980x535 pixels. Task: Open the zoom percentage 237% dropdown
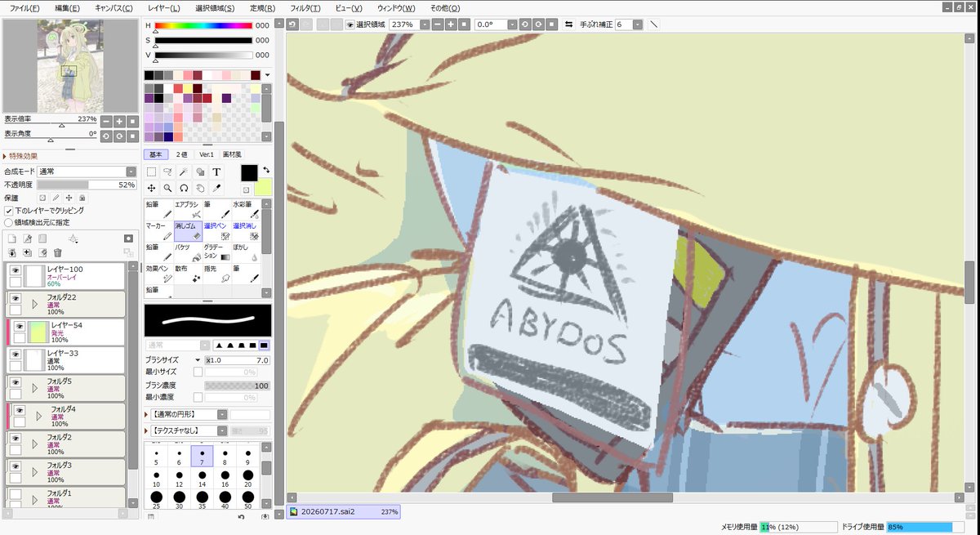point(425,25)
